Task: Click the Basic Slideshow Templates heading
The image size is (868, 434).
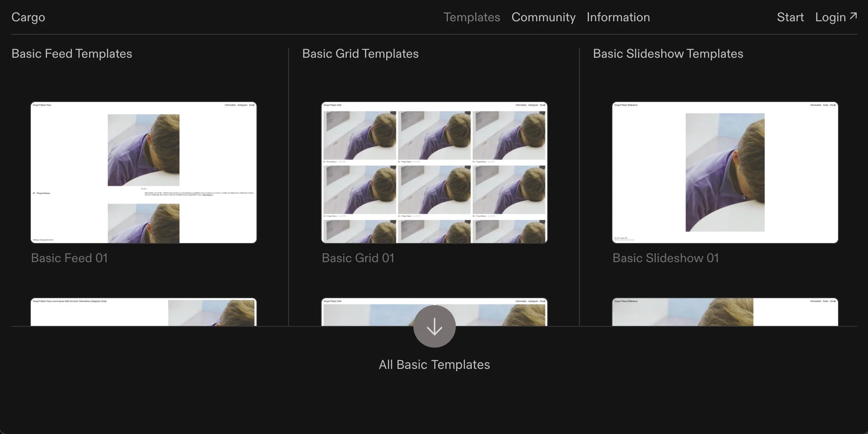Action: (668, 53)
